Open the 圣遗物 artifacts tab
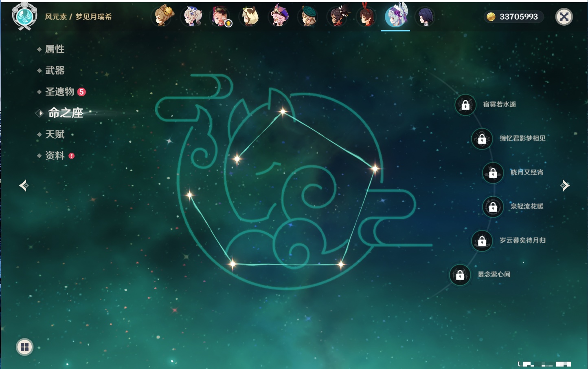The image size is (588, 369). coord(59,92)
